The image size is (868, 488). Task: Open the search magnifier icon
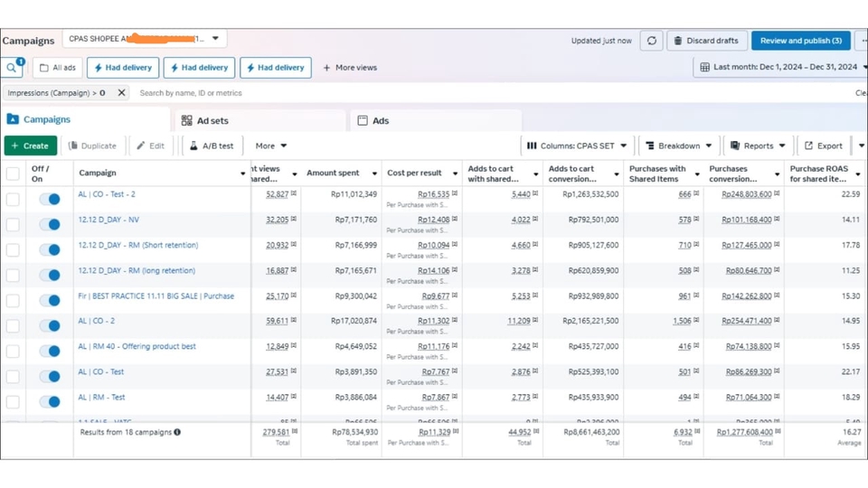point(12,68)
